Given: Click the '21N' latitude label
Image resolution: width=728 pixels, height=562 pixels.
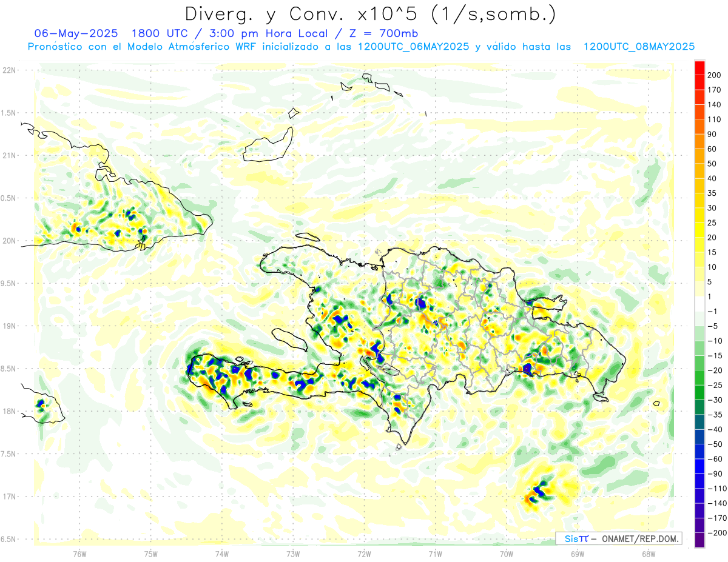Looking at the screenshot, I should 9,155.
